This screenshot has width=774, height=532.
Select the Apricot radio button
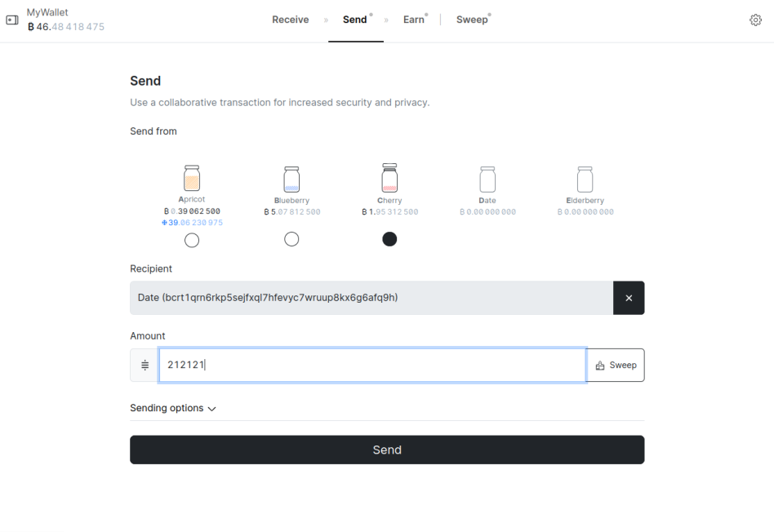tap(192, 241)
